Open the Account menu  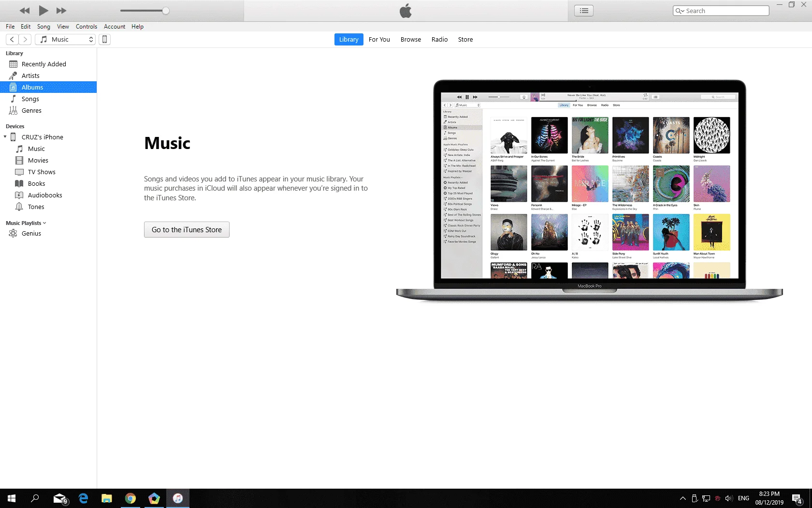point(115,27)
